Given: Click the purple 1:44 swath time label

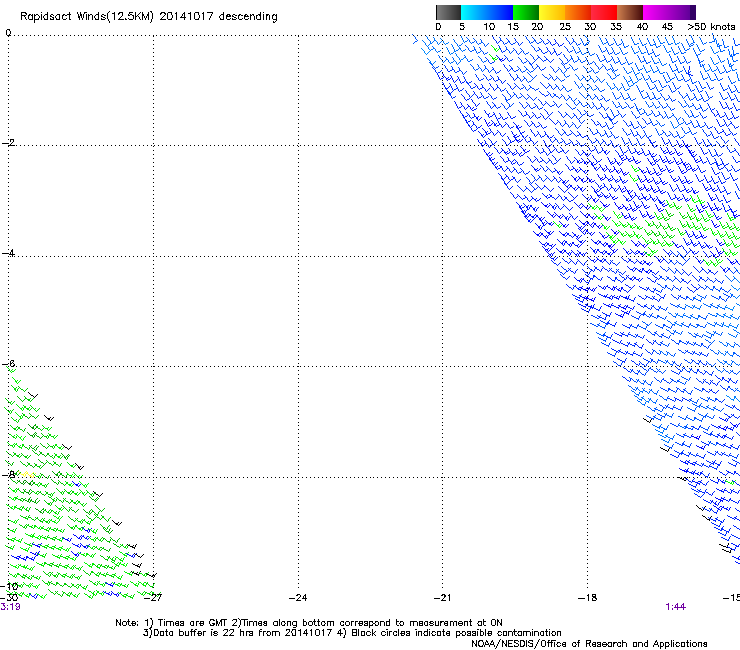Looking at the screenshot, I should pos(675,607).
